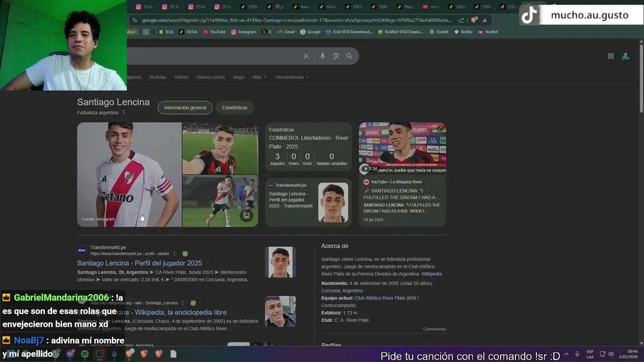Open the bookmarks grid icon
Viewport: 644px width, 362px height.
146,32
